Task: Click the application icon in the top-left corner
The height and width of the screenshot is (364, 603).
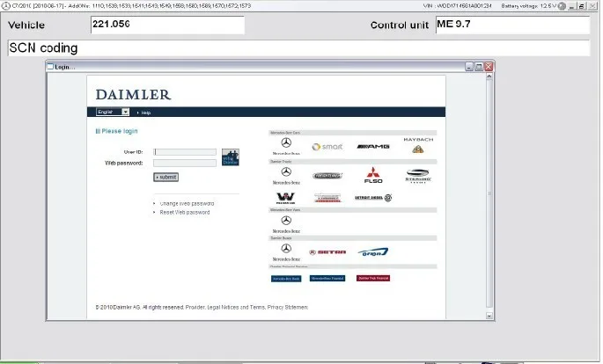Action: [x=6, y=6]
